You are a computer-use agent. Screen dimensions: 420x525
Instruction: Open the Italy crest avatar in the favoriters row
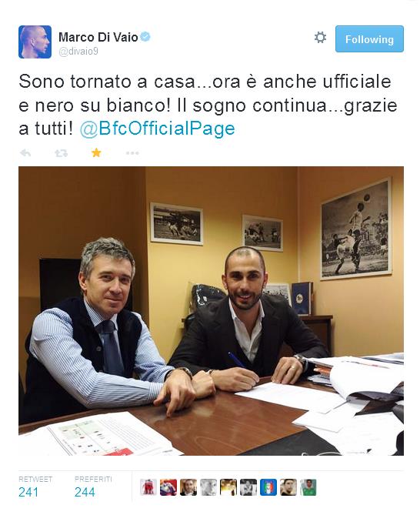pyautogui.click(x=268, y=487)
